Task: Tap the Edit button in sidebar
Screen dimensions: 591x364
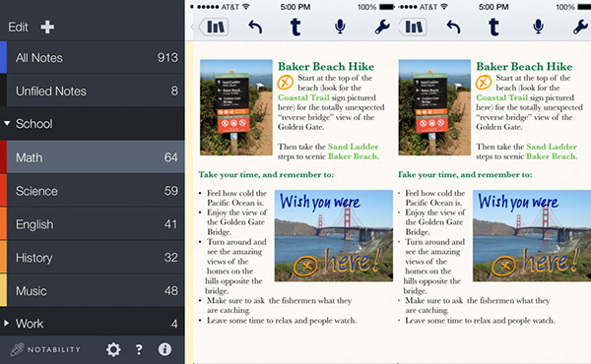Action: coord(18,28)
